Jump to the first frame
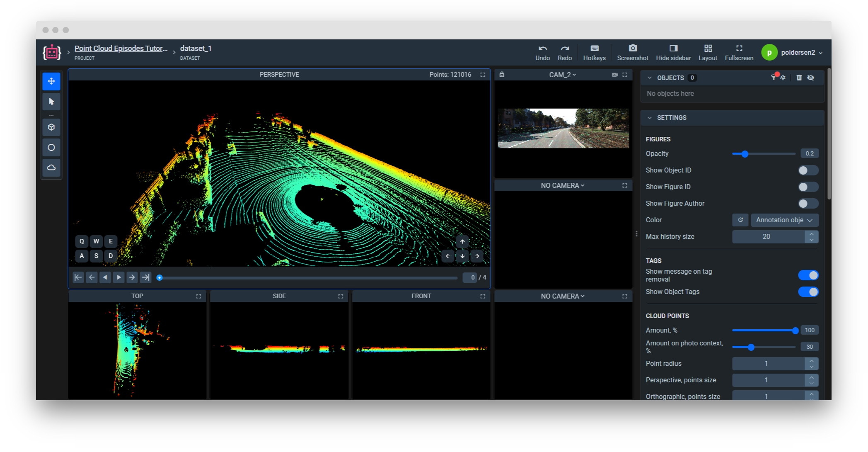This screenshot has height=452, width=868. coord(78,277)
